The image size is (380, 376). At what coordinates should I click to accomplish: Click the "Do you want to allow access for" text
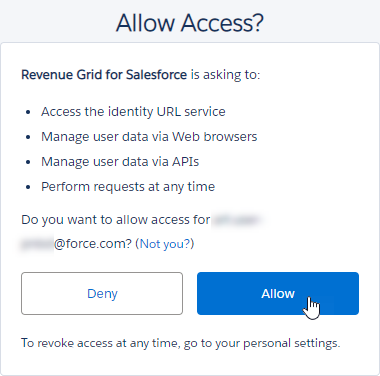tap(116, 220)
